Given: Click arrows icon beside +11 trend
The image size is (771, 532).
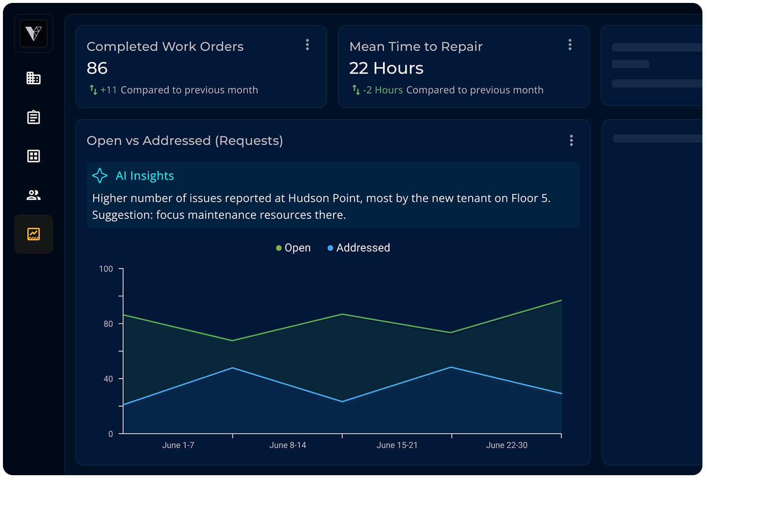Looking at the screenshot, I should click(x=94, y=90).
